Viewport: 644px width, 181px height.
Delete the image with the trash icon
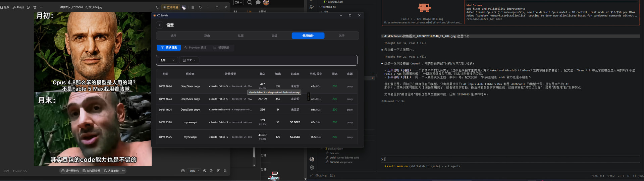pos(35,7)
